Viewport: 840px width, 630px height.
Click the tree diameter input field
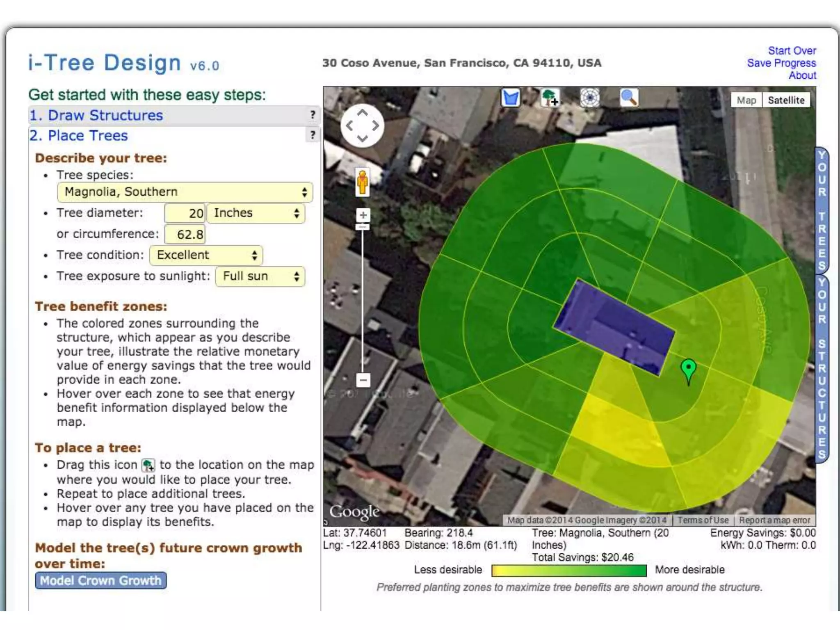(185, 213)
